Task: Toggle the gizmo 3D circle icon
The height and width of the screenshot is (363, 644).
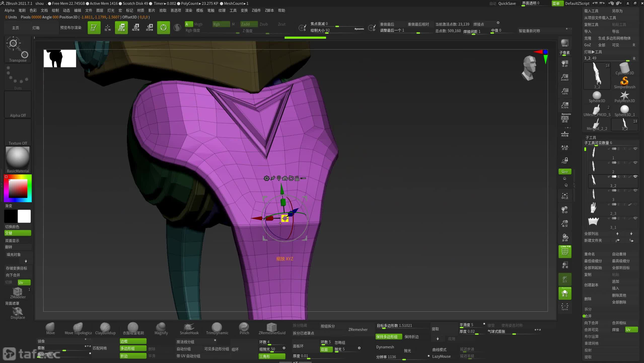Action: (x=163, y=27)
